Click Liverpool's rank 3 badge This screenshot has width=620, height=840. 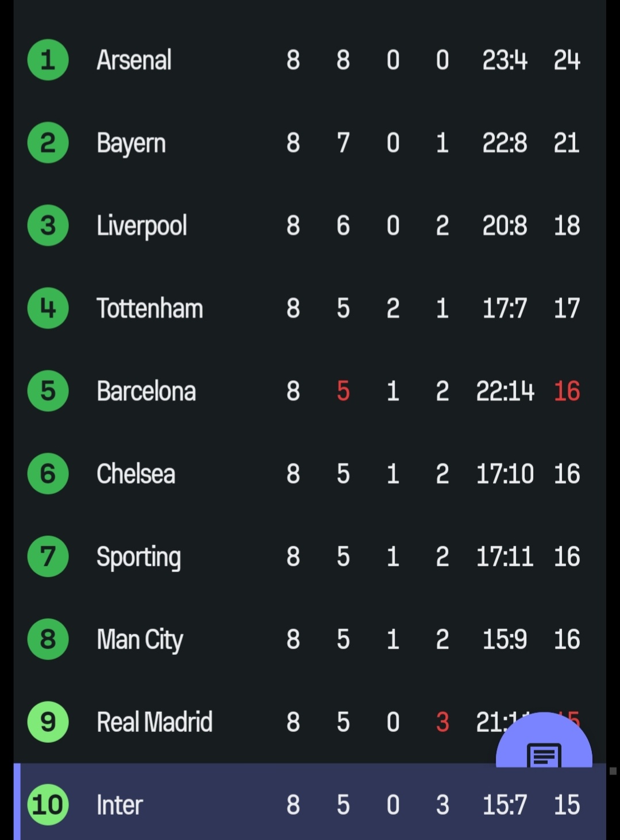[x=48, y=225]
